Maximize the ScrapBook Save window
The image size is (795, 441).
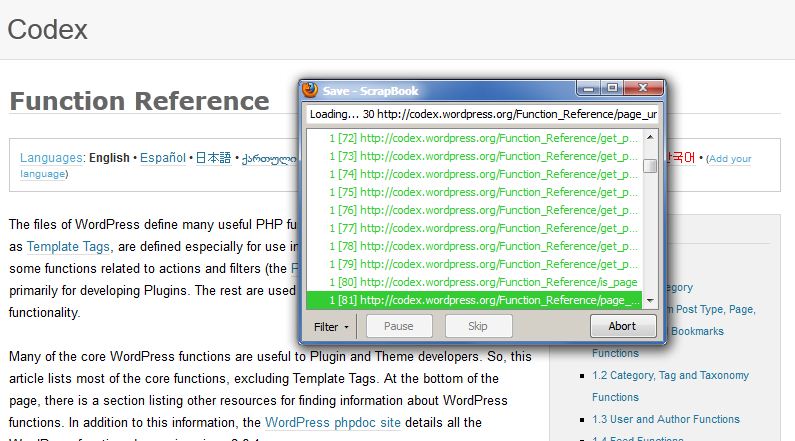612,88
